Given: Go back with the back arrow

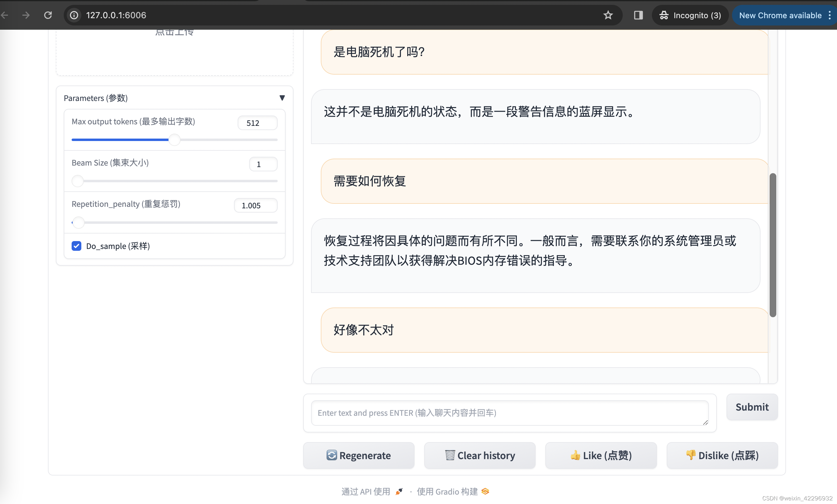Looking at the screenshot, I should point(5,15).
